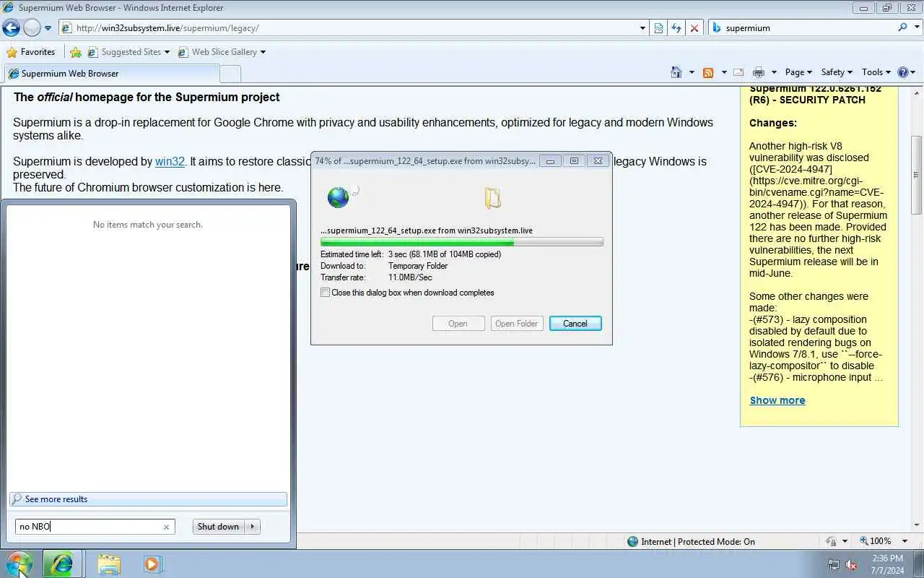The height and width of the screenshot is (578, 924).
Task: Click the page vertical scrollbar thumb
Action: 917,174
